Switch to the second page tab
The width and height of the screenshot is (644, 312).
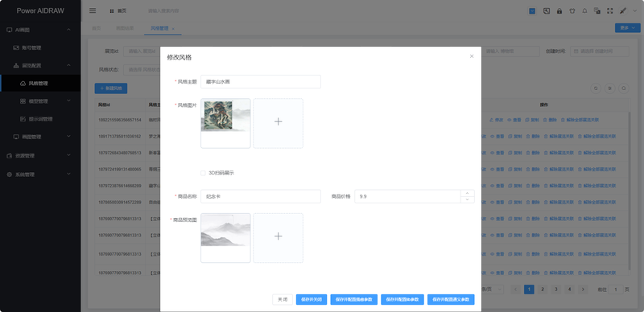coord(125,28)
